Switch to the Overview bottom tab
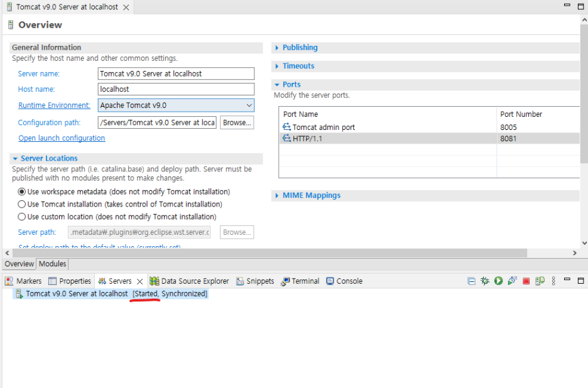The height and width of the screenshot is (388, 588). coord(19,264)
